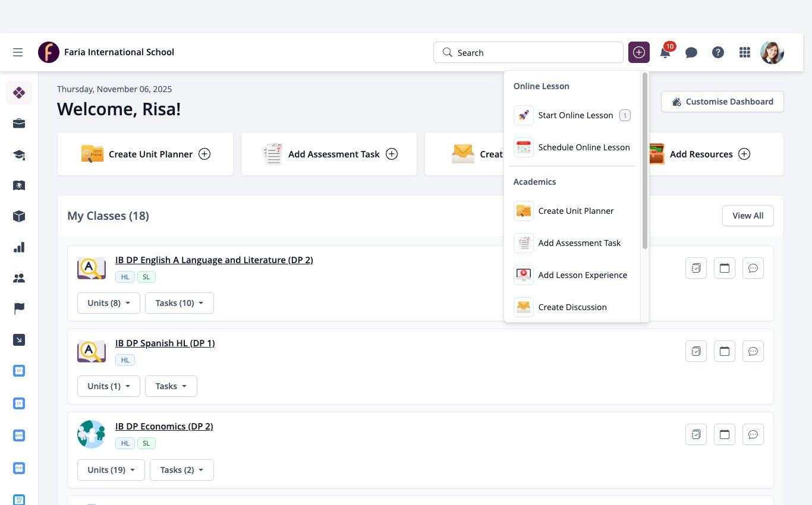Select Schedule Online Lesson menu entry
The image size is (812, 505).
(x=572, y=147)
